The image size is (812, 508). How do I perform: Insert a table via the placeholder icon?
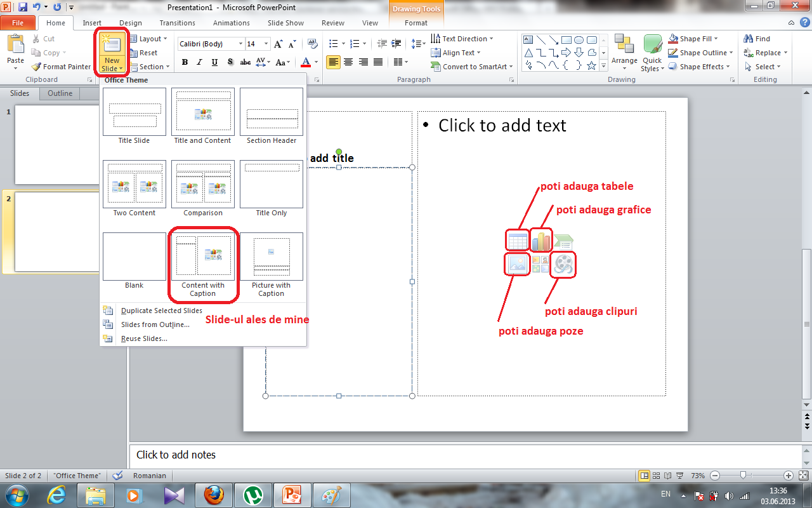[517, 240]
